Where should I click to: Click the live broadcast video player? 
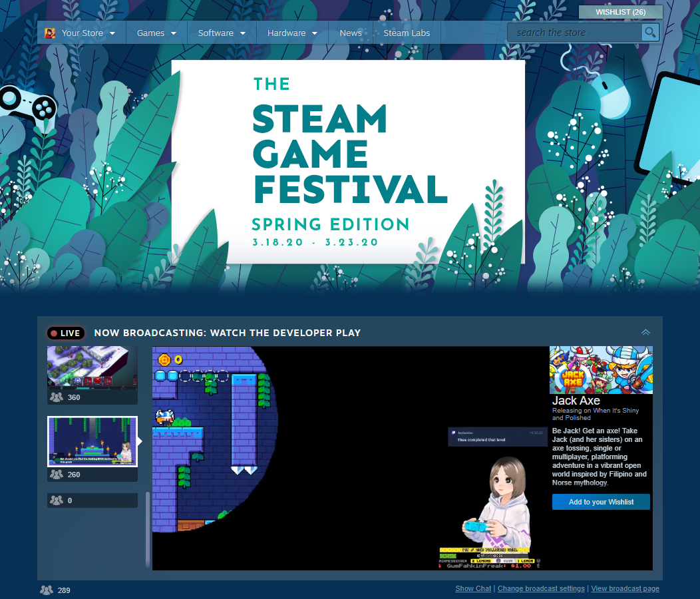point(350,458)
